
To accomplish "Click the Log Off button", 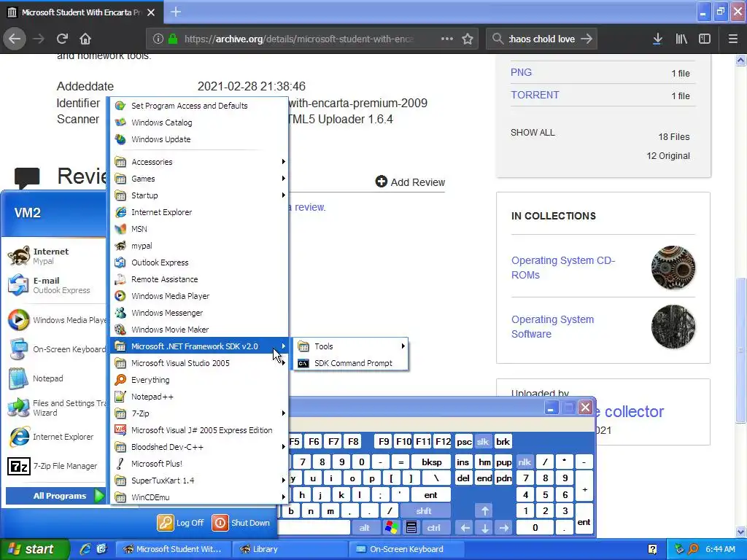I will [181, 522].
